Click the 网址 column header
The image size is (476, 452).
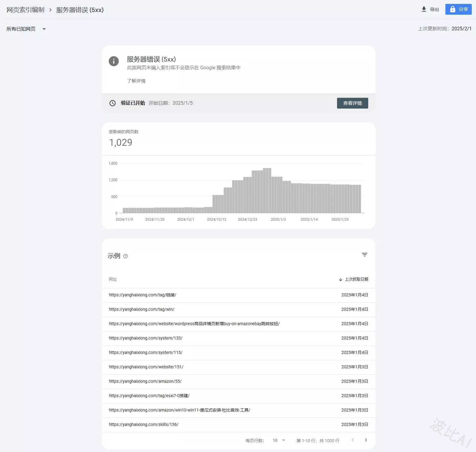(113, 279)
